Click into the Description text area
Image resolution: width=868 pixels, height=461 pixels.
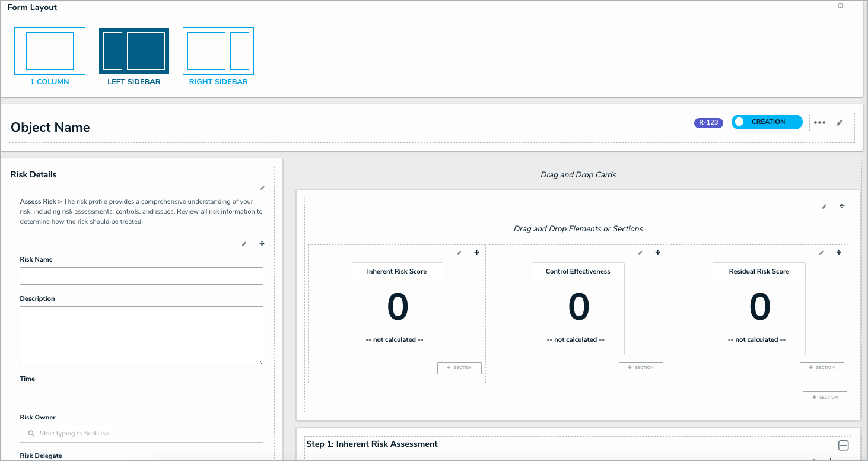click(141, 335)
